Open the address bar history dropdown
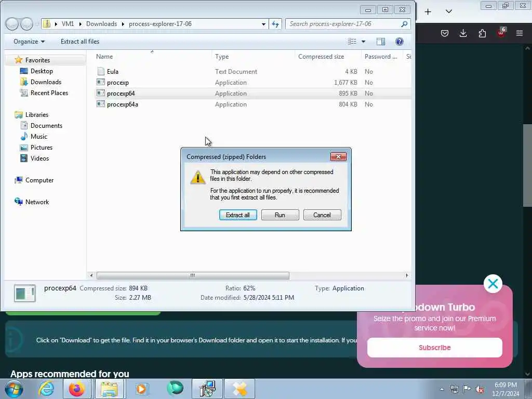Viewport: 532px width, 399px height. coord(263,24)
